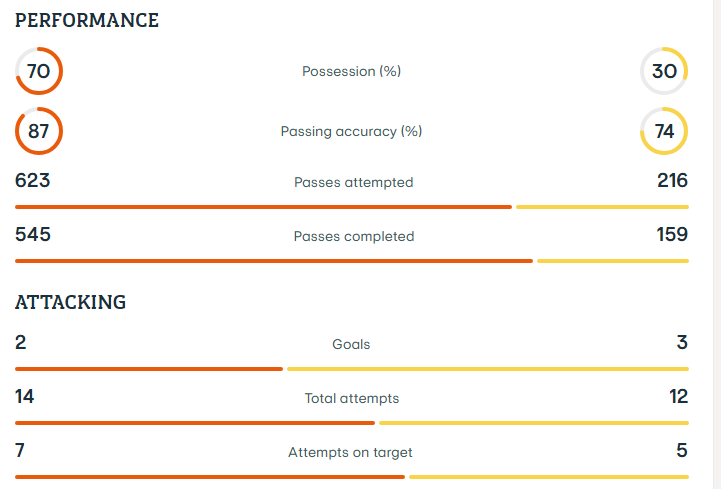Click the Possession (%) label
The width and height of the screenshot is (721, 489).
[x=351, y=71]
